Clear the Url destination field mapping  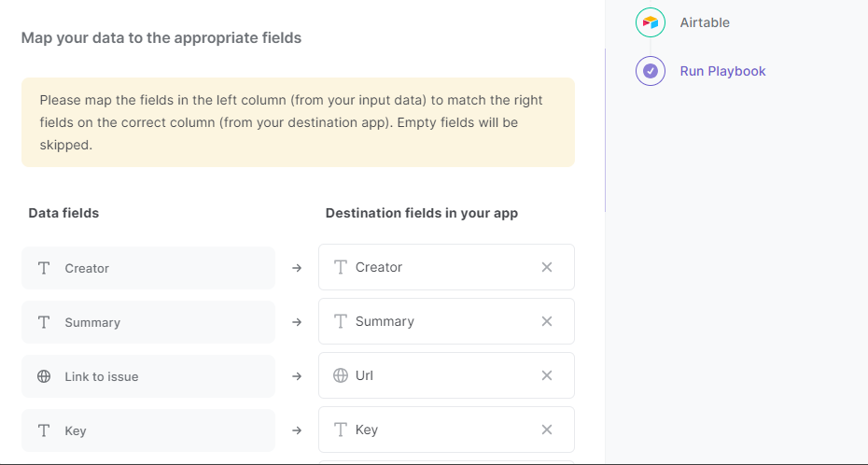[547, 375]
